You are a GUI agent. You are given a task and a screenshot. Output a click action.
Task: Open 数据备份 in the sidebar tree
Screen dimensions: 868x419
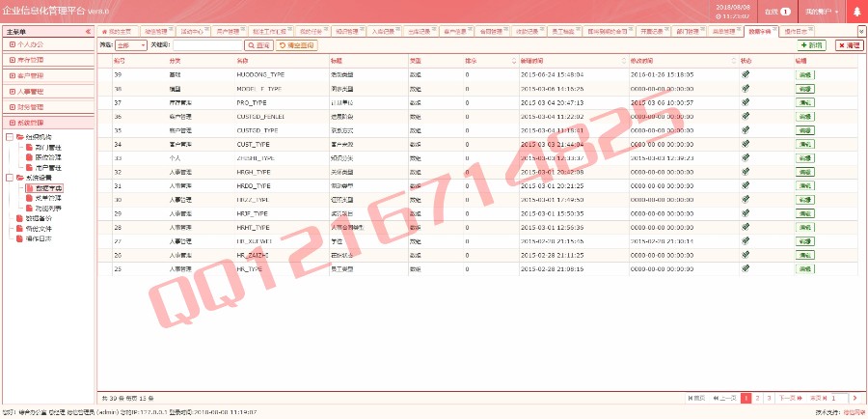click(39, 218)
